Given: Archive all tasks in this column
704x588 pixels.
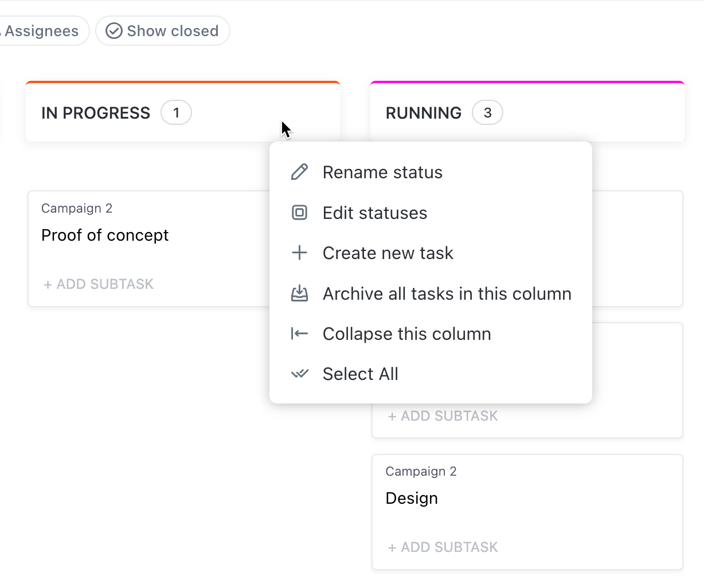Looking at the screenshot, I should click(447, 294).
